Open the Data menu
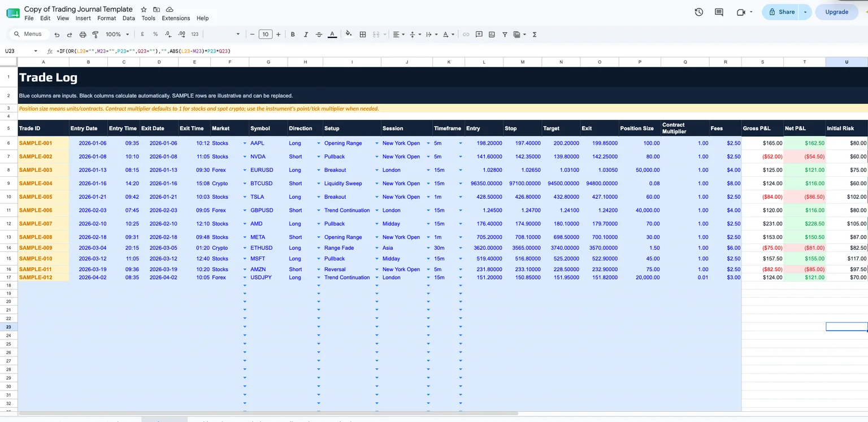Viewport: 868px width, 422px height. point(129,18)
